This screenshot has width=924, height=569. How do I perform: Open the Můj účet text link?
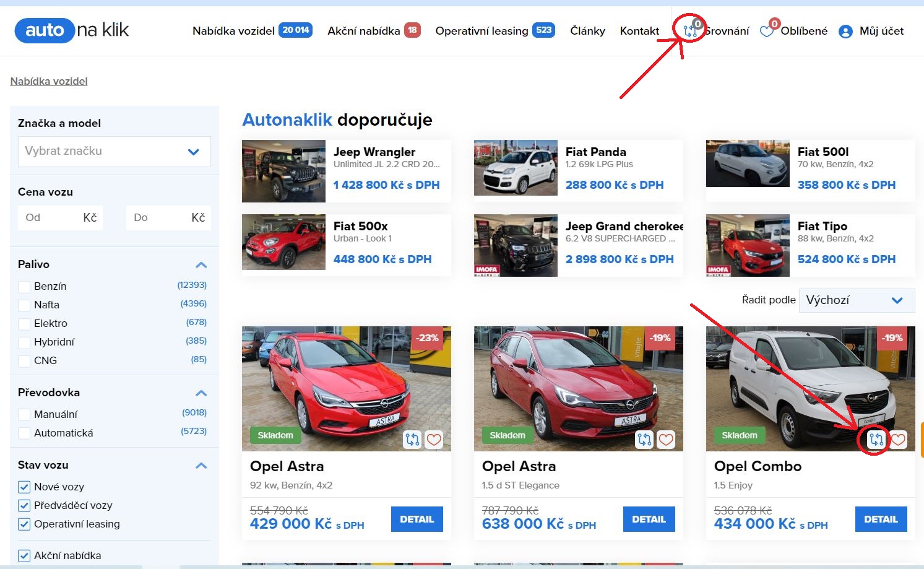click(881, 31)
